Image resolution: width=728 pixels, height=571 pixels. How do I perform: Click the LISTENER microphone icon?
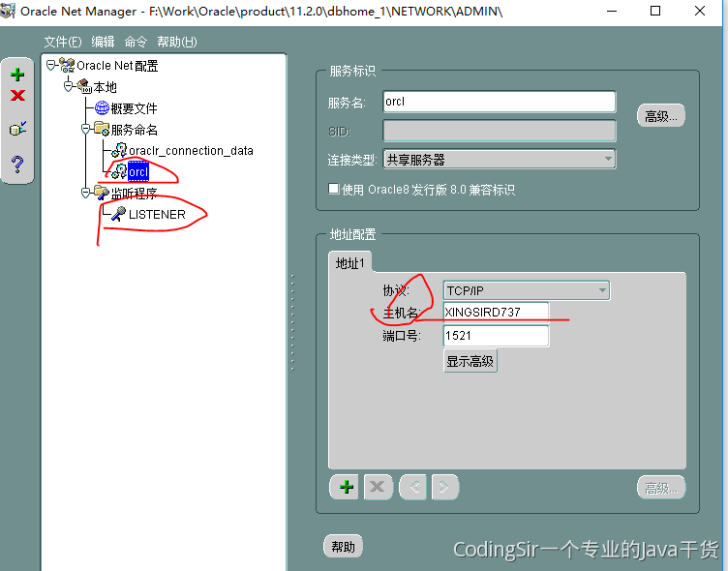pyautogui.click(x=119, y=214)
